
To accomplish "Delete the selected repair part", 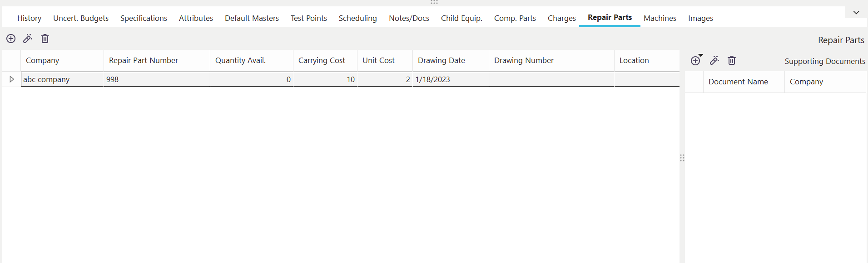I will pos(45,39).
